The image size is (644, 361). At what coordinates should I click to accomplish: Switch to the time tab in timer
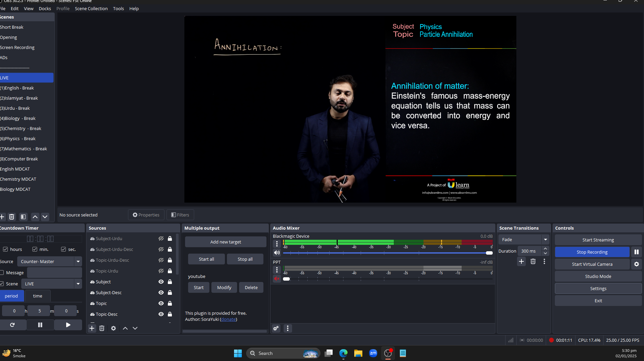[37, 296]
